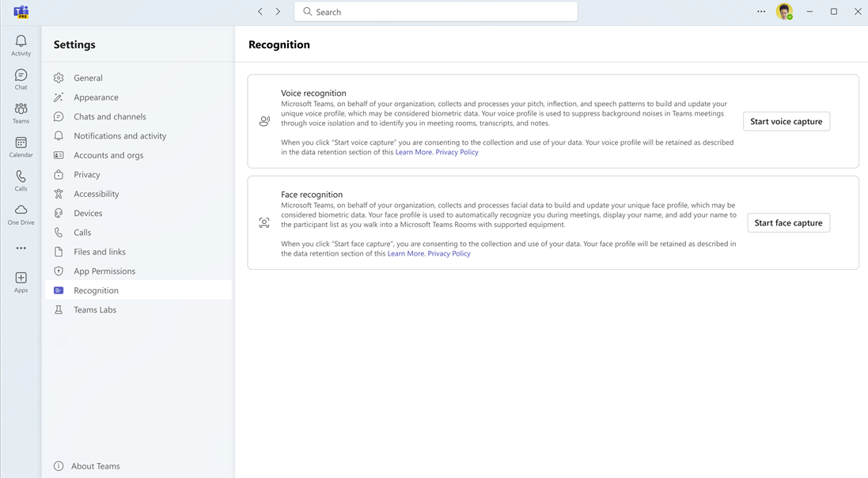Open Teams Labs settings

point(138,310)
